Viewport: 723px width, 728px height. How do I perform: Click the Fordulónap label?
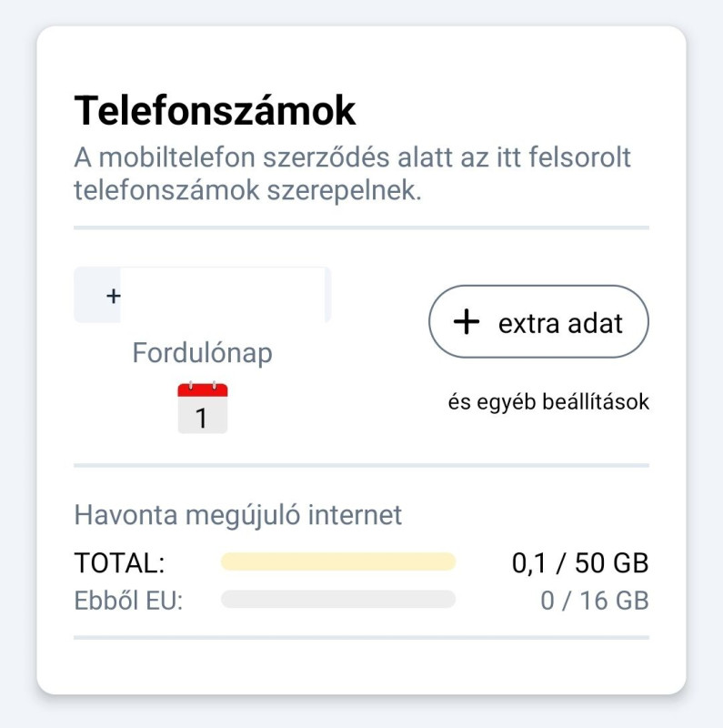point(202,353)
